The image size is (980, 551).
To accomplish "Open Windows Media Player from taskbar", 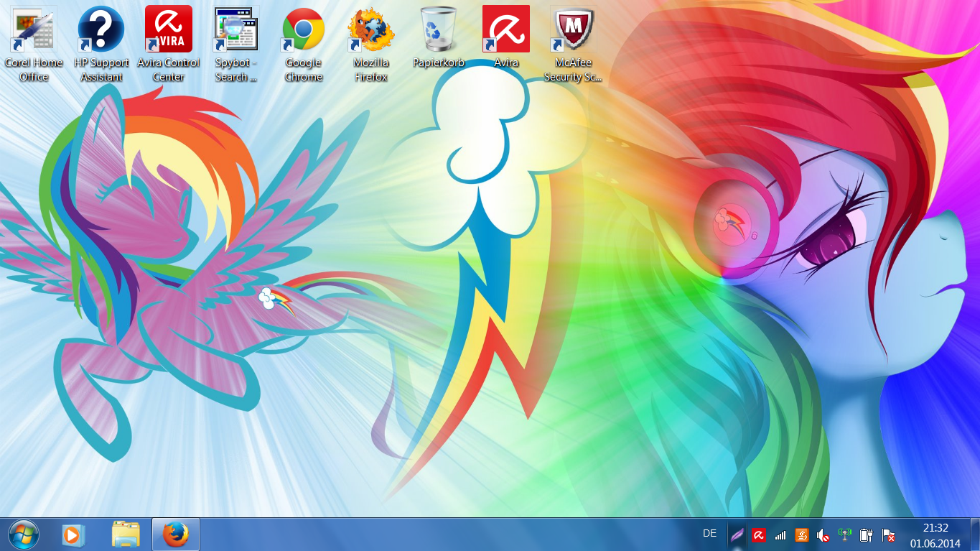I will click(73, 534).
